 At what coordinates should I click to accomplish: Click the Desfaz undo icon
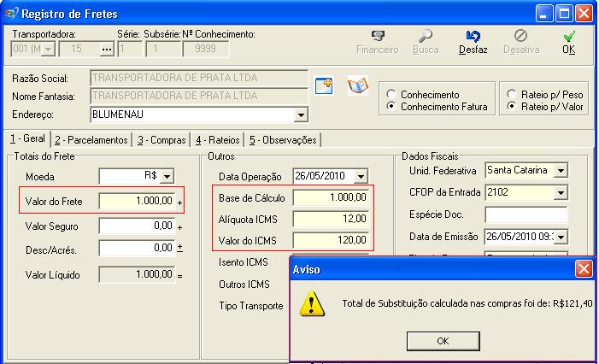473,37
